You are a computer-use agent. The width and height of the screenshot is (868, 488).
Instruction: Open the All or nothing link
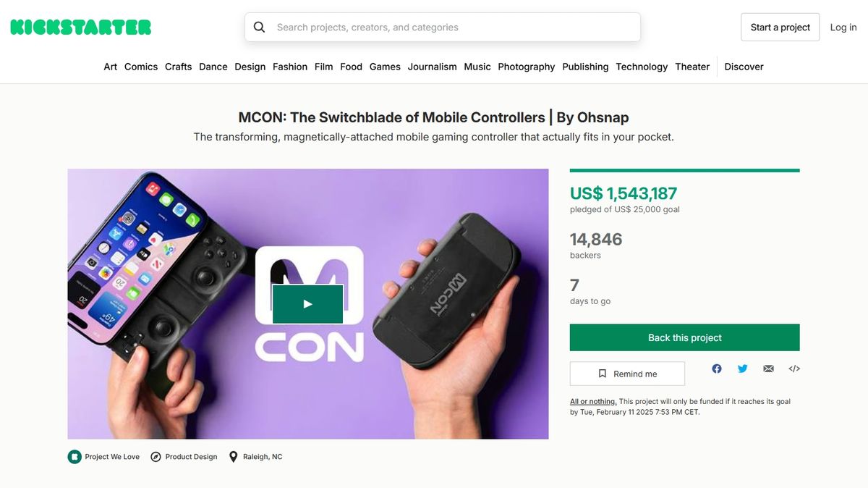point(593,401)
